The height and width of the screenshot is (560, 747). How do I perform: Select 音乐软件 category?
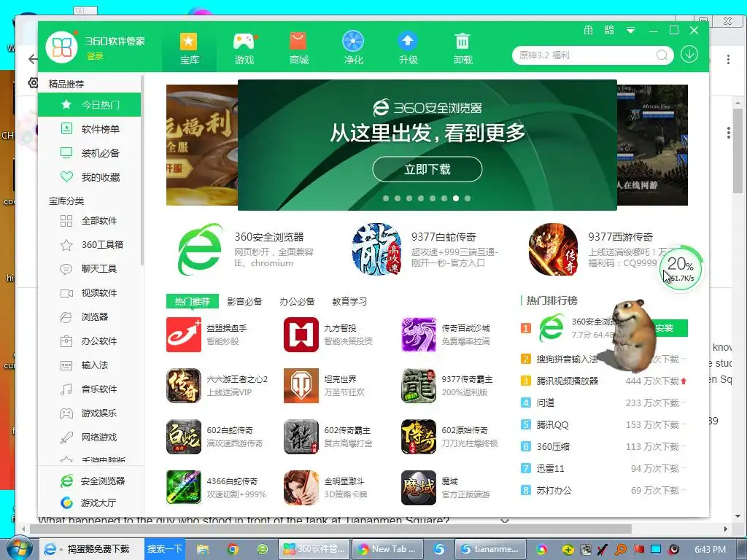(x=90, y=389)
